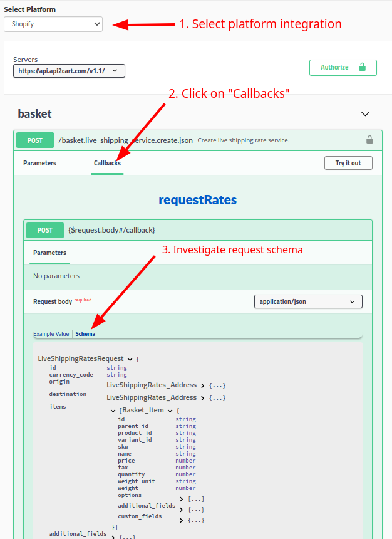Open the Select Platform Shopify dropdown
Viewport: 392px width, 539px height.
coord(53,24)
